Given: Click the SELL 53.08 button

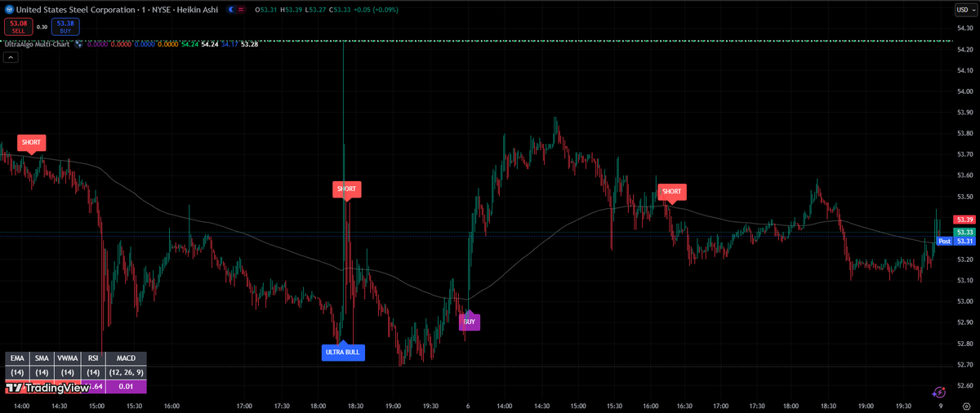Looking at the screenshot, I should 19,27.
